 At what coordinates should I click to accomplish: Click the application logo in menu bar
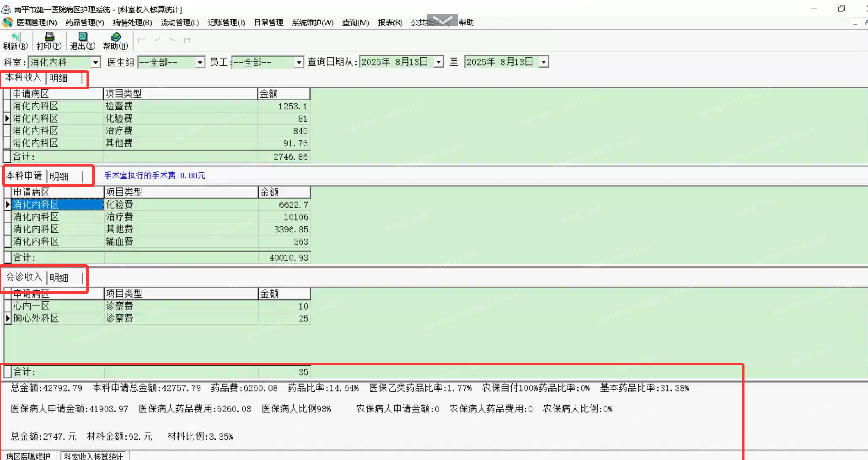point(7,22)
